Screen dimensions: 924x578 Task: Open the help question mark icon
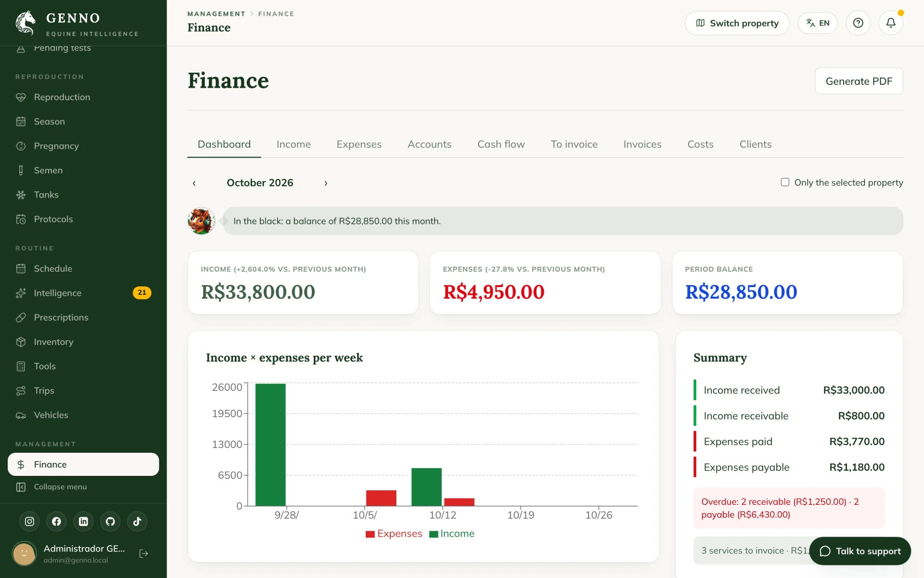(x=858, y=23)
